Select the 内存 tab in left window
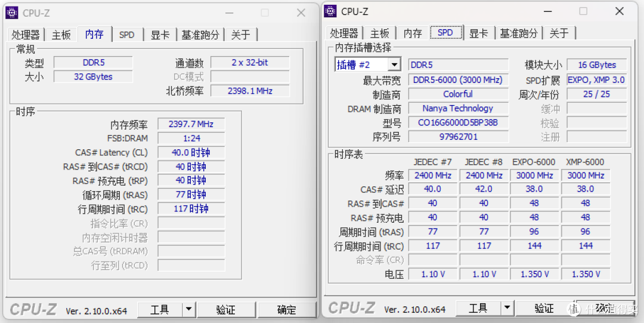 [94, 34]
